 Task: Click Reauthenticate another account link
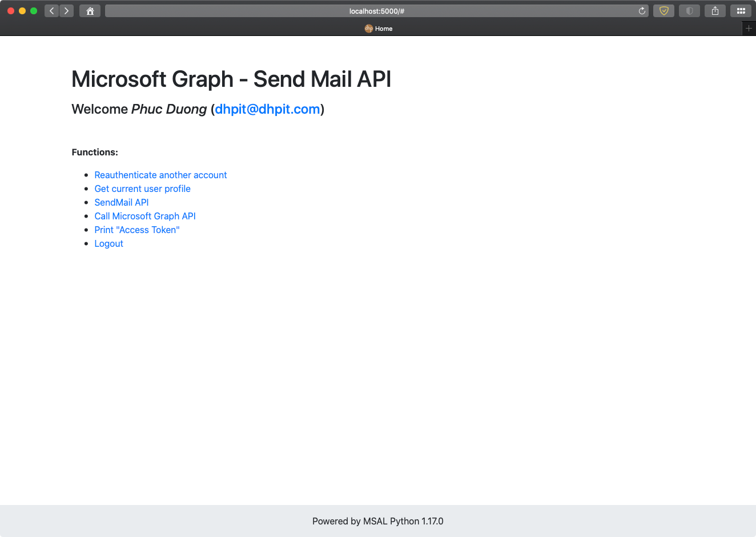160,175
